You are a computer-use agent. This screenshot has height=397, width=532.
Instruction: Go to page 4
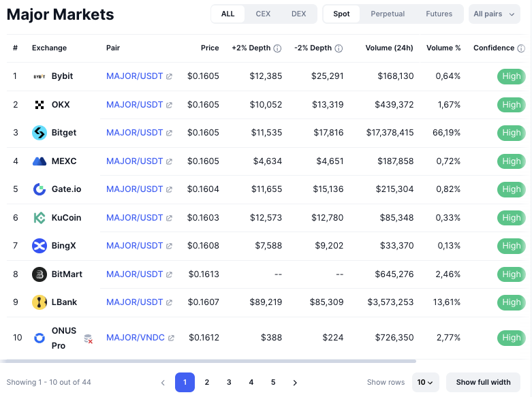point(251,383)
